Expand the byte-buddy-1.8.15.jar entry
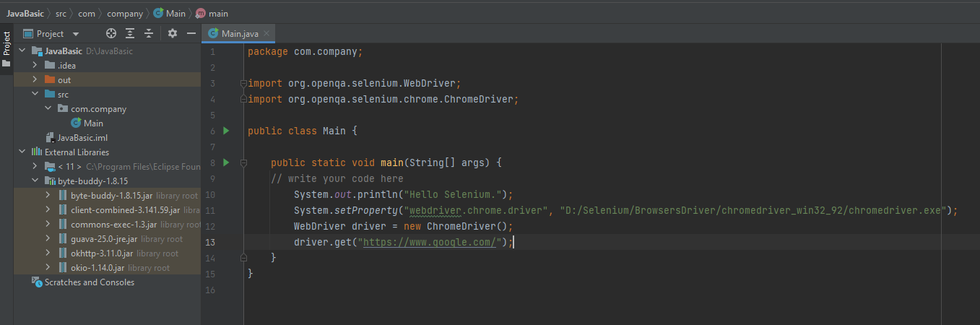The height and width of the screenshot is (325, 980). click(48, 195)
